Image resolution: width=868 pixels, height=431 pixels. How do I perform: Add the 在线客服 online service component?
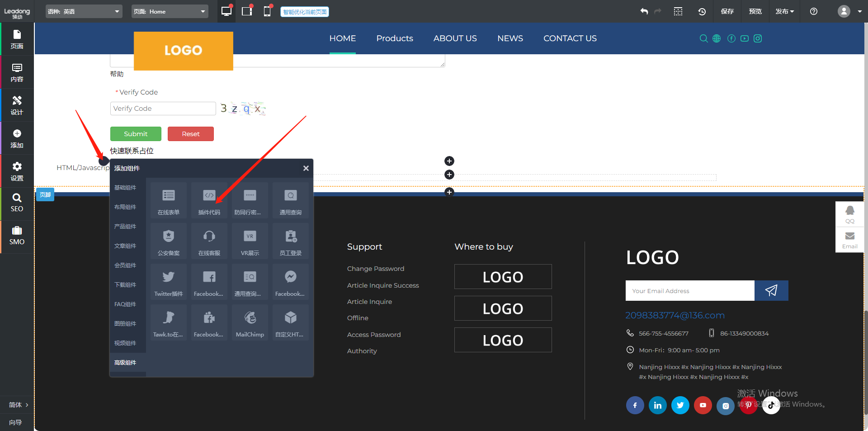(x=209, y=241)
